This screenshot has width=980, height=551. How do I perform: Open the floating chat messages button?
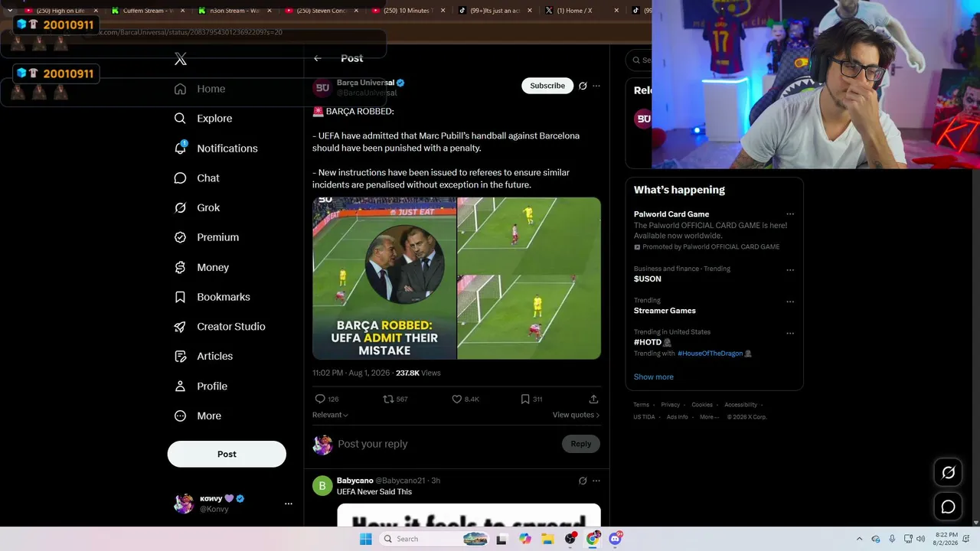tap(948, 507)
